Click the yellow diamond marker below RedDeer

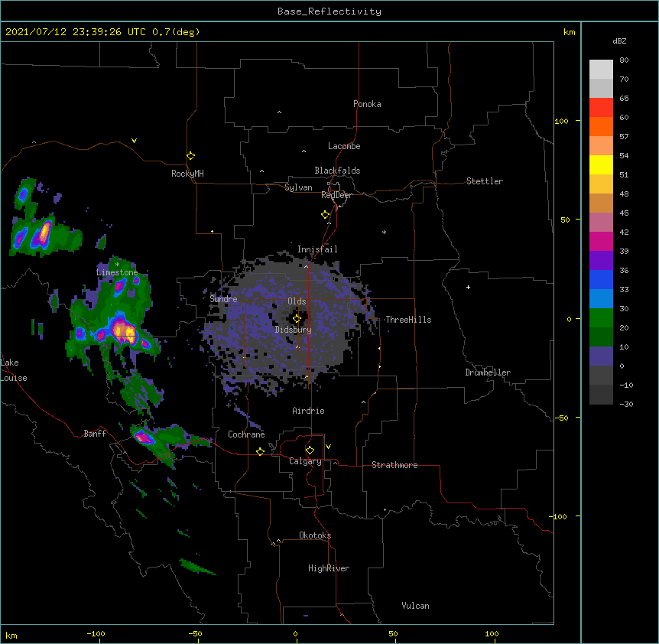point(325,215)
